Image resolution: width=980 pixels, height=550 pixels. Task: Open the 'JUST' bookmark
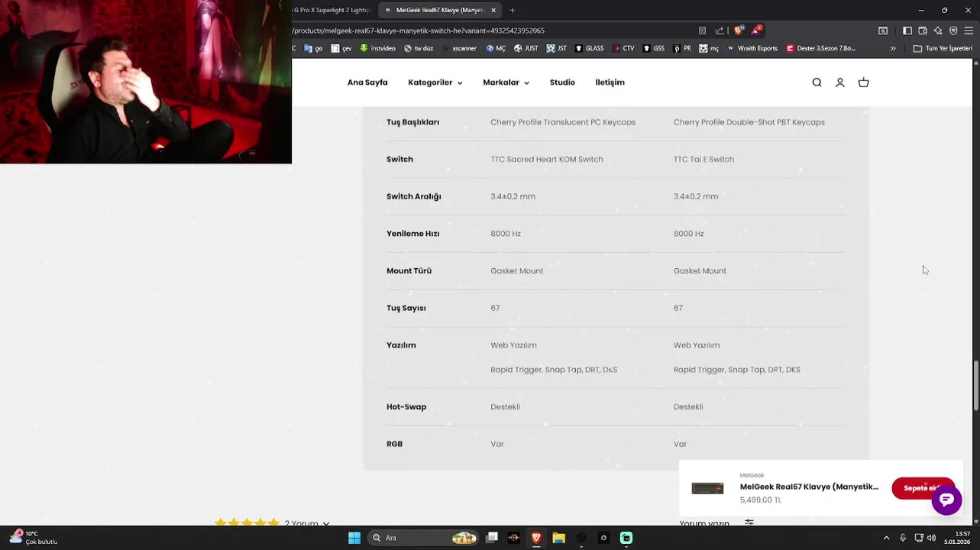point(526,48)
